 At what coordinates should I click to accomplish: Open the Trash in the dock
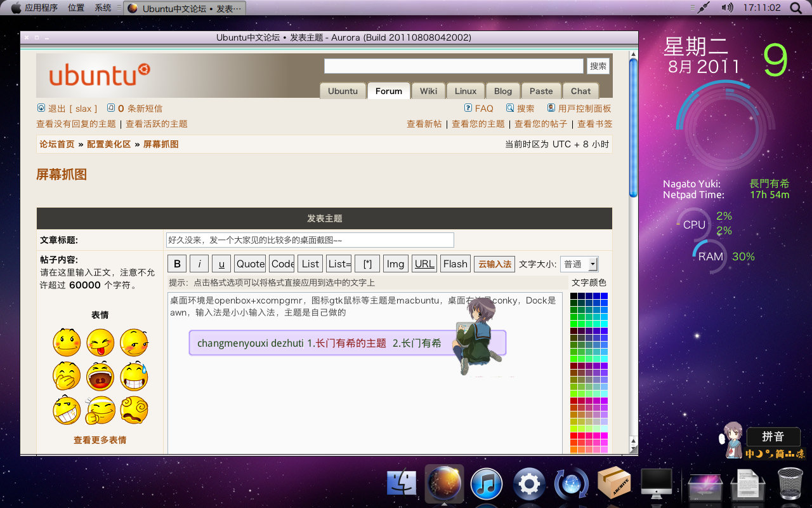pos(790,484)
